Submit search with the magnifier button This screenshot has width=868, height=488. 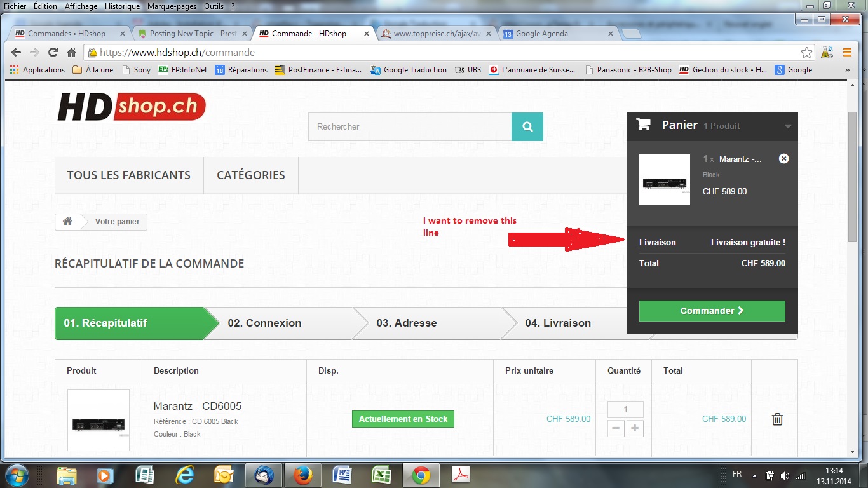coord(527,126)
